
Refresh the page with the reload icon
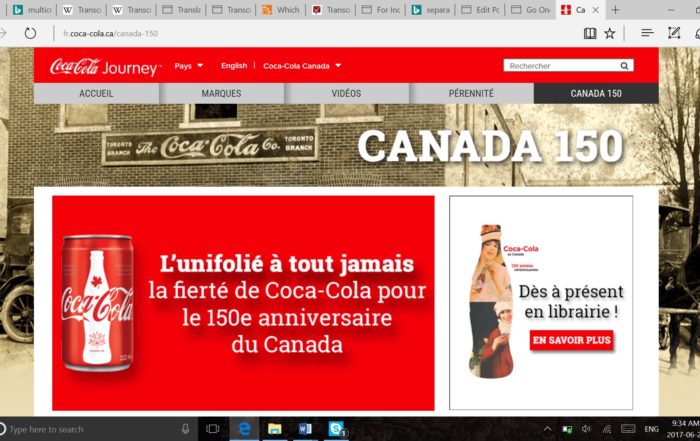(30, 33)
